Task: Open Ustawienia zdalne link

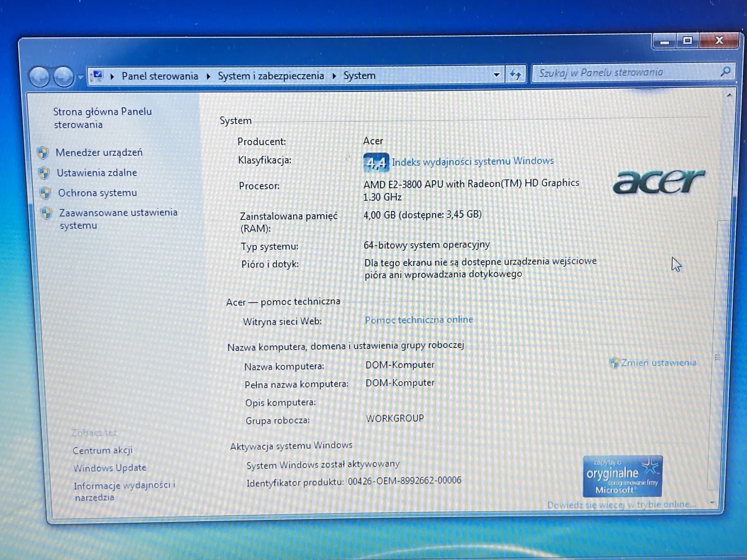Action: (x=97, y=173)
